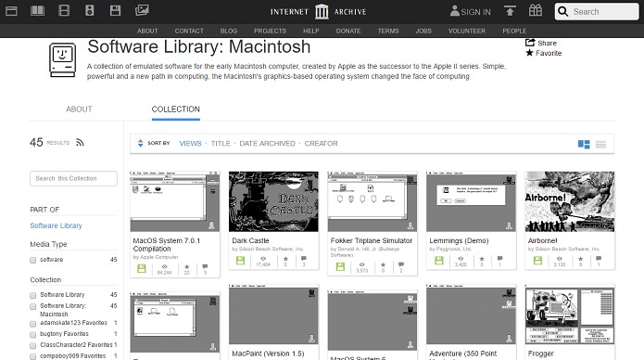Click favorites star under Dark Castle
The height and width of the screenshot is (360, 644).
[285, 259]
